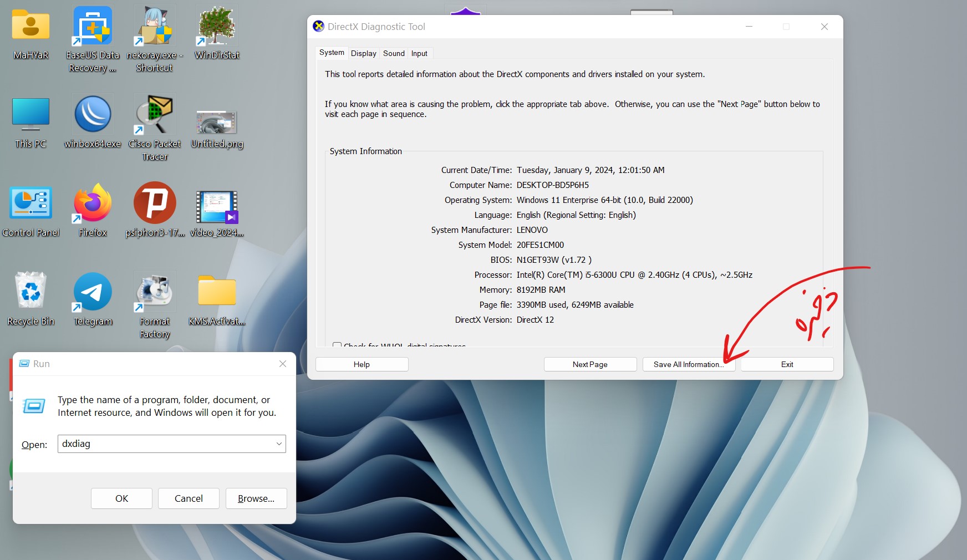Image resolution: width=967 pixels, height=560 pixels.
Task: Click the Page file value 3390MB used
Action: 575,305
